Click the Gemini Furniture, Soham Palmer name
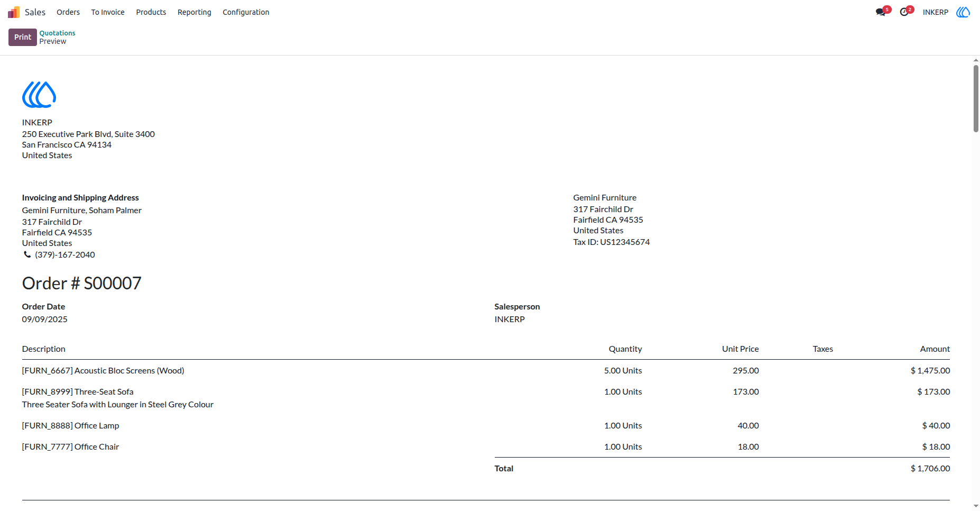Screen dimensions: 980x511 (82, 211)
